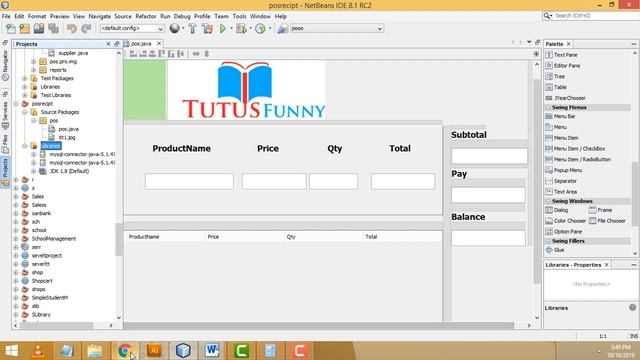The width and height of the screenshot is (640, 360).
Task: Click the Balance text field
Action: point(488,238)
